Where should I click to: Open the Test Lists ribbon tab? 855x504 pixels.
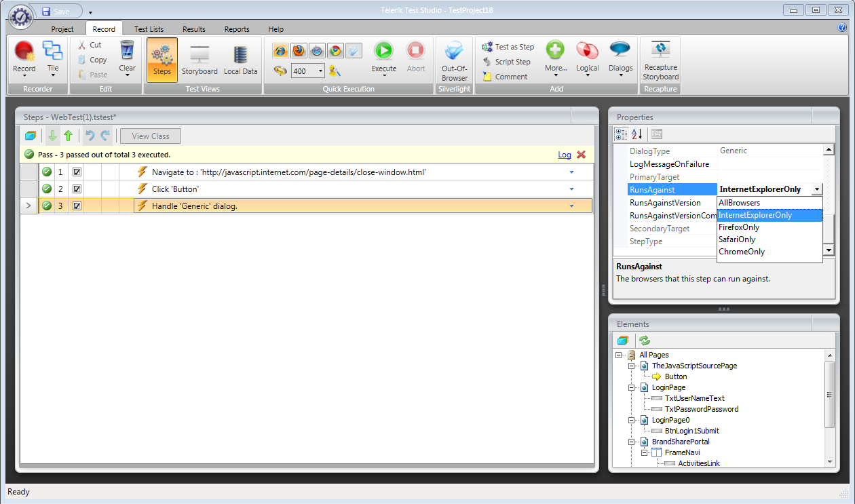coord(149,29)
